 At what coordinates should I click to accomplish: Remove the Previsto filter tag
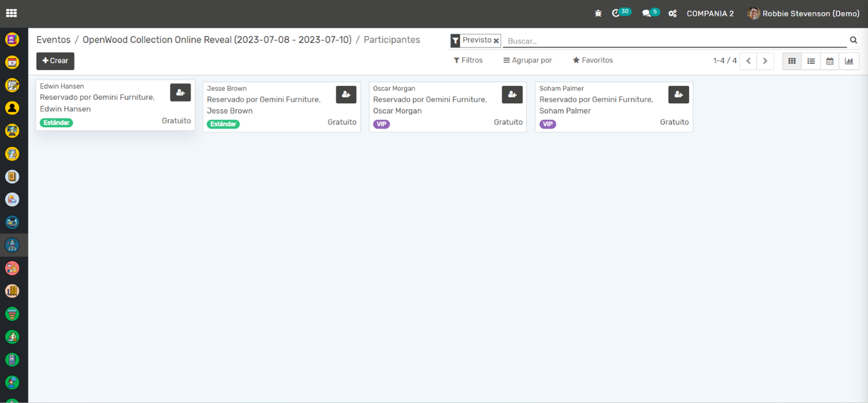pyautogui.click(x=496, y=41)
